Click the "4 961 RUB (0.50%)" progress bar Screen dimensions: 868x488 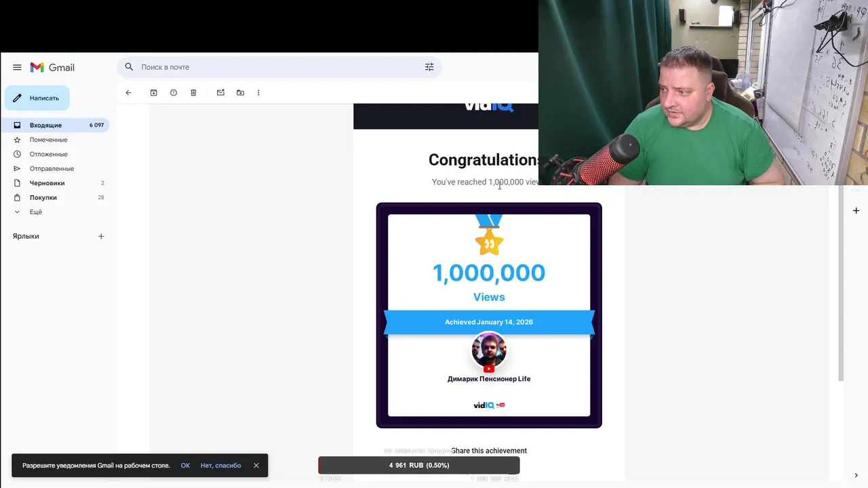click(x=419, y=466)
